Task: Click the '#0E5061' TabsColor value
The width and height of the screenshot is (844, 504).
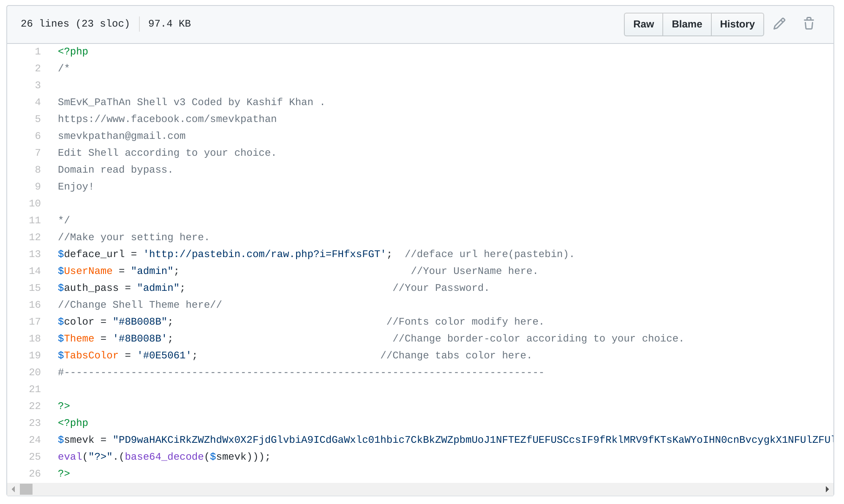Action: click(x=164, y=355)
